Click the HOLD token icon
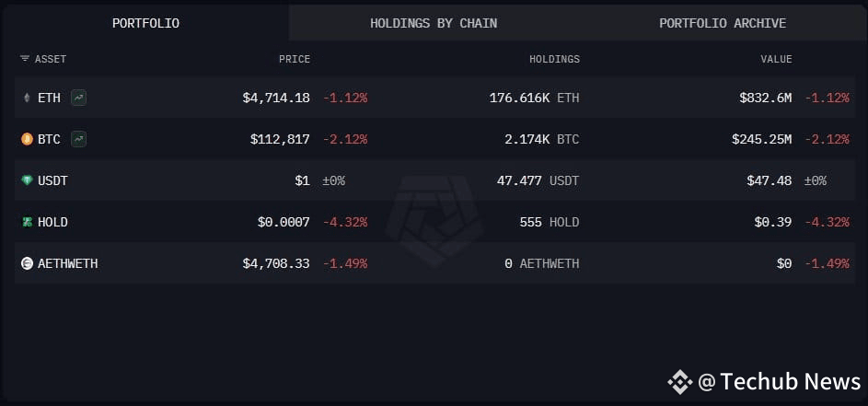 (27, 222)
